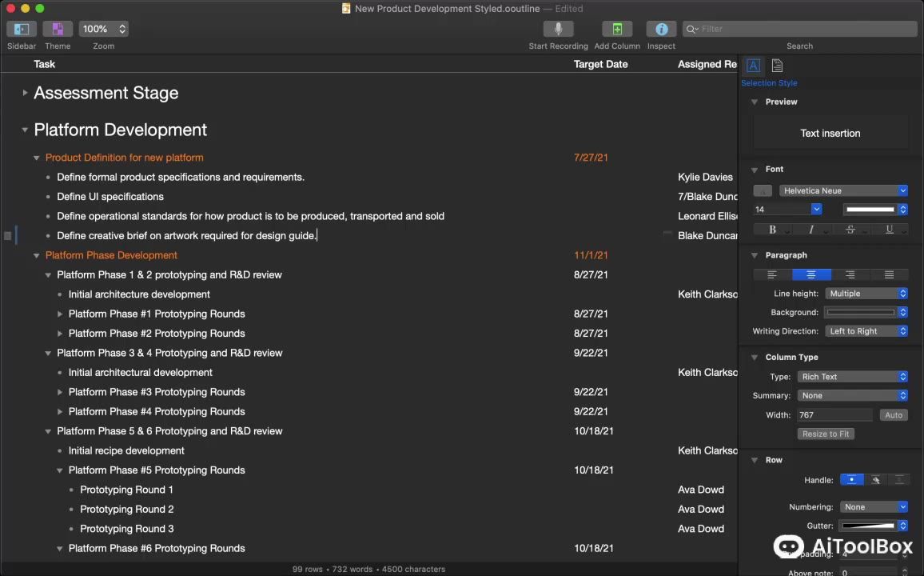Screen dimensions: 924x576
Task: Toggle the Inspect info button
Action: click(x=661, y=29)
